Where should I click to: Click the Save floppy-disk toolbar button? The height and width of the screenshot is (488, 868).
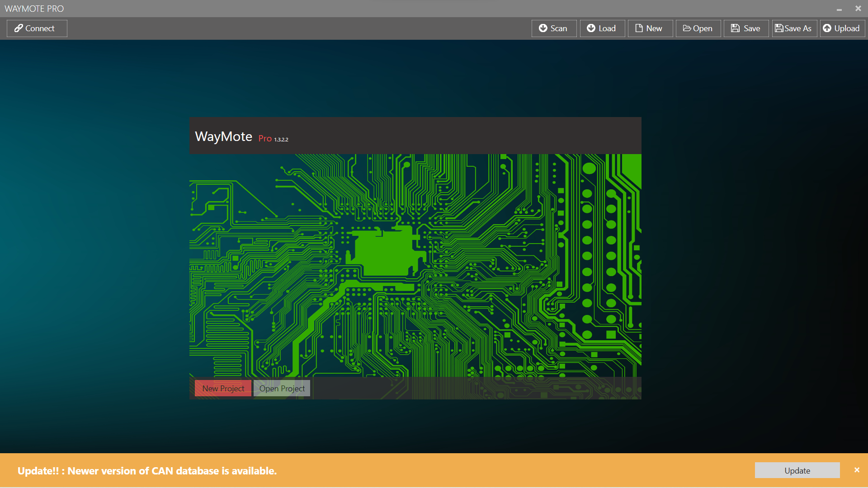[745, 28]
